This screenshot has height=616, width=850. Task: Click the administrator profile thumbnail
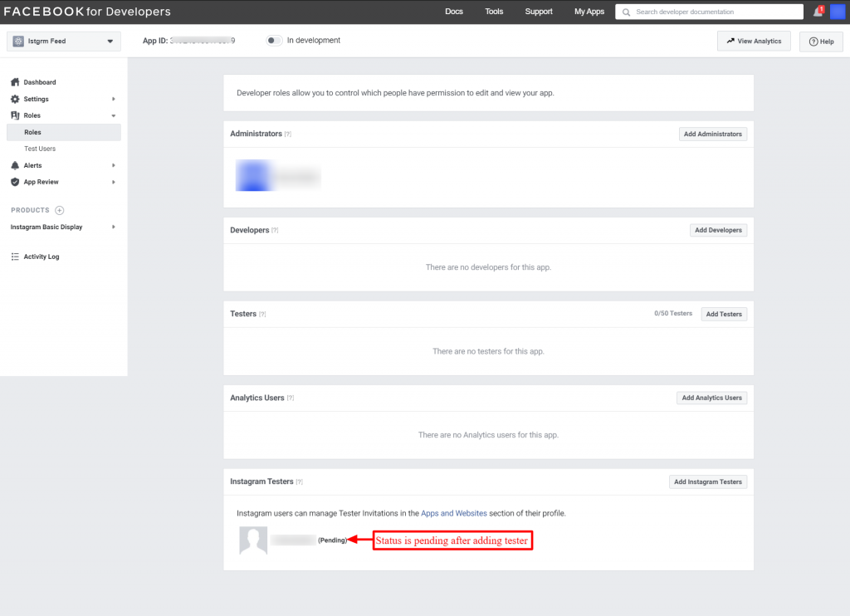(253, 176)
